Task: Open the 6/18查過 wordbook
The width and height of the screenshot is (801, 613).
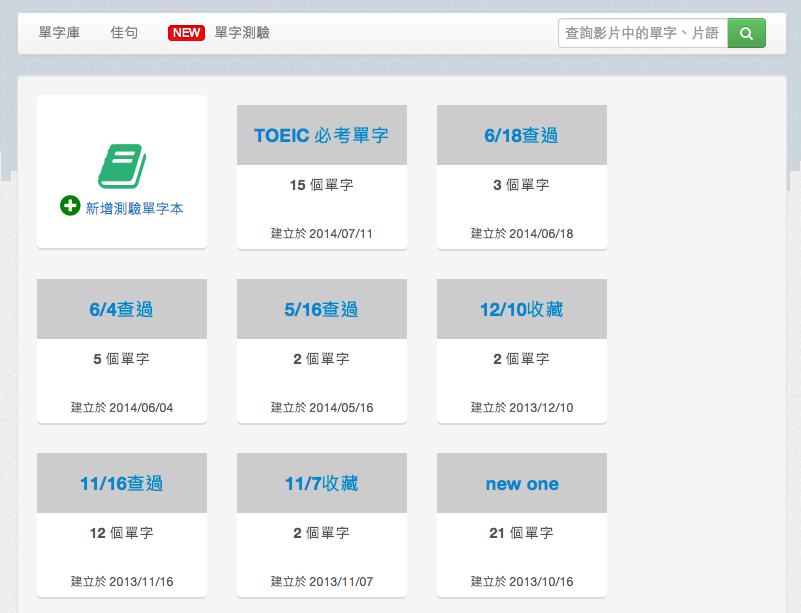Action: pos(521,135)
